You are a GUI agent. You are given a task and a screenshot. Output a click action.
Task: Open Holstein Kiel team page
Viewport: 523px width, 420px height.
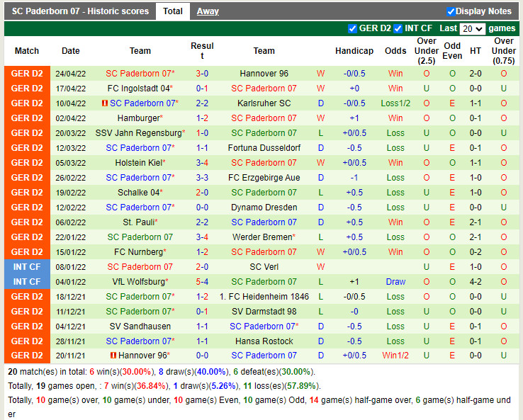(139, 163)
